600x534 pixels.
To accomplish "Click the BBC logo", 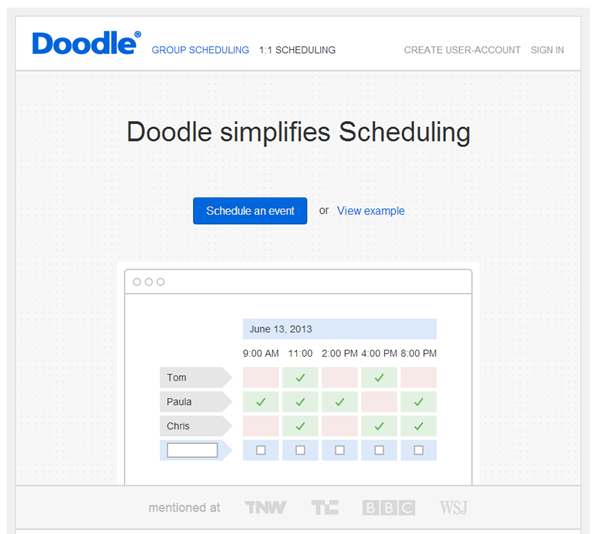I will click(388, 508).
